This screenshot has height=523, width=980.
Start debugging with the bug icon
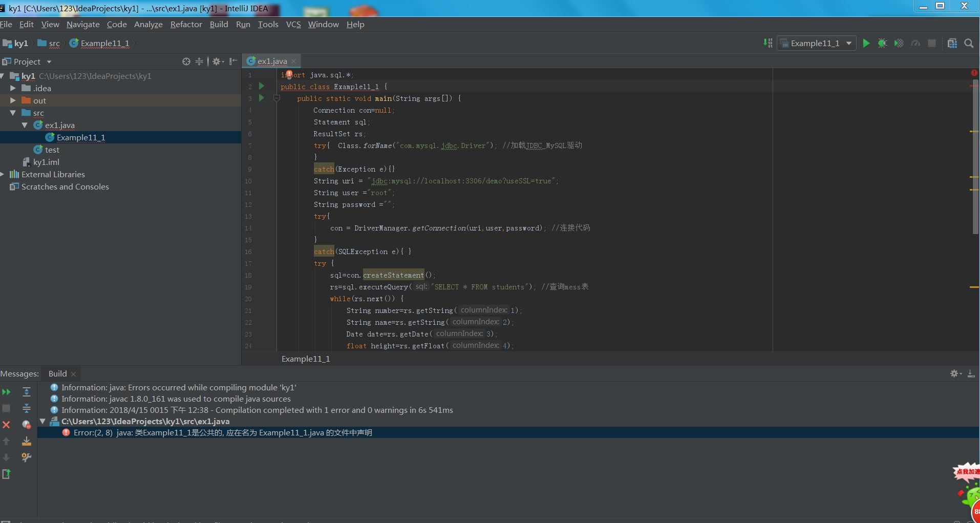coord(882,44)
